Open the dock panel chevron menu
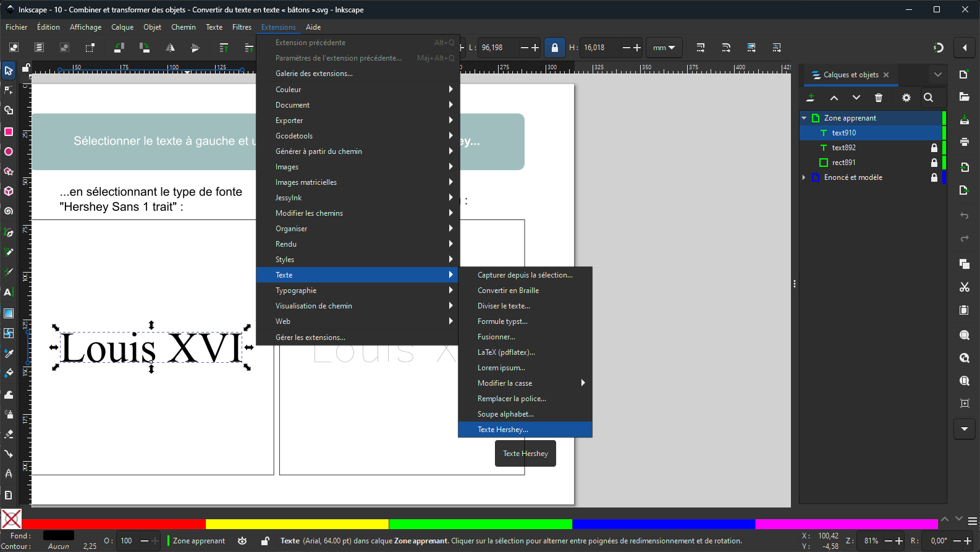980x552 pixels. click(x=937, y=75)
